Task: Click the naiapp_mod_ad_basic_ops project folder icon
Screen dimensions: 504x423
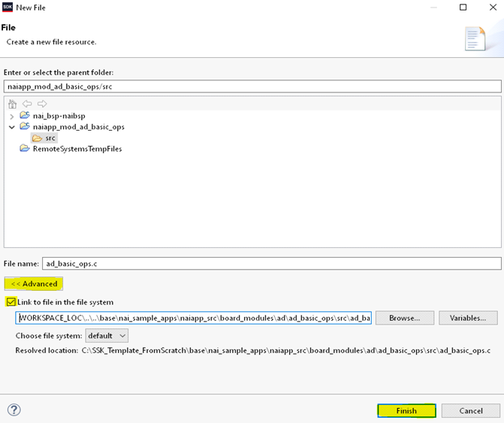Action: (25, 127)
